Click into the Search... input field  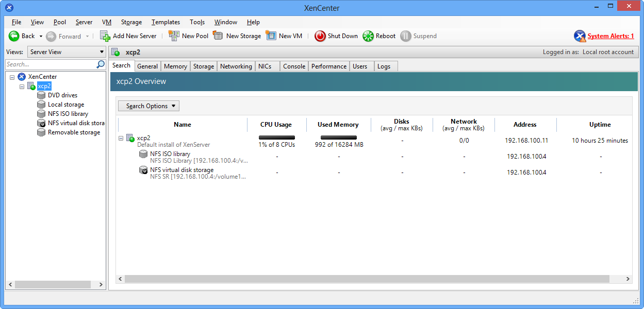click(x=50, y=64)
